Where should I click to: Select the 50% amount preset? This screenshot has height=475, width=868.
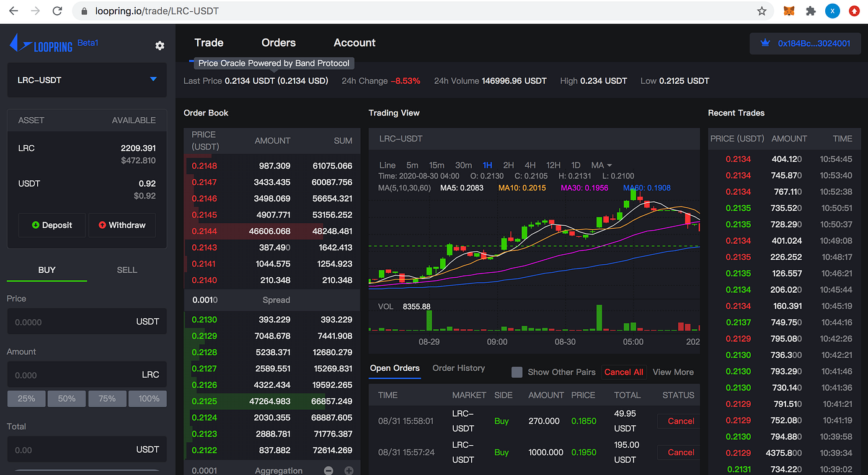(x=67, y=399)
